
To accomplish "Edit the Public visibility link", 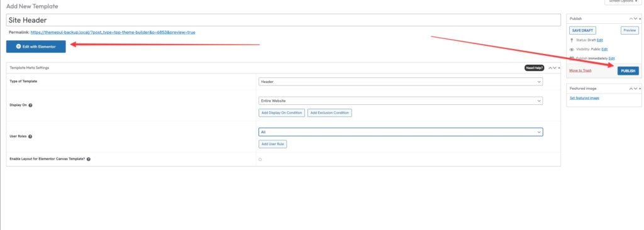I will (x=604, y=49).
